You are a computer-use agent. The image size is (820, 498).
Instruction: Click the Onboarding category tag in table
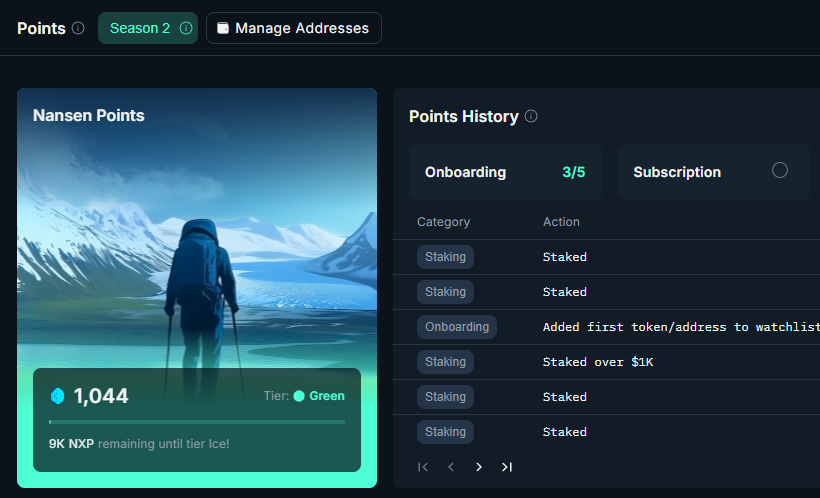pos(457,327)
